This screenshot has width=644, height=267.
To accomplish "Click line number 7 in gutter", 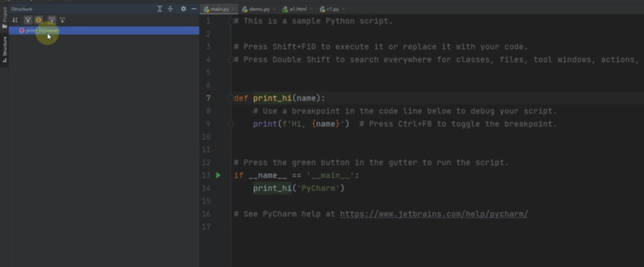I will click(x=208, y=98).
